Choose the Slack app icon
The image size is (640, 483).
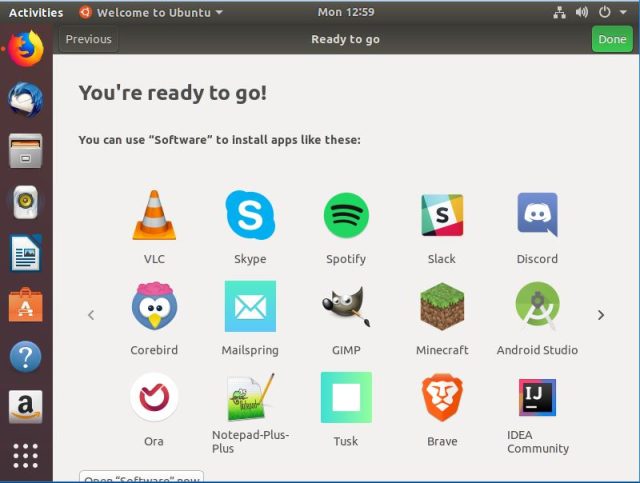441,215
